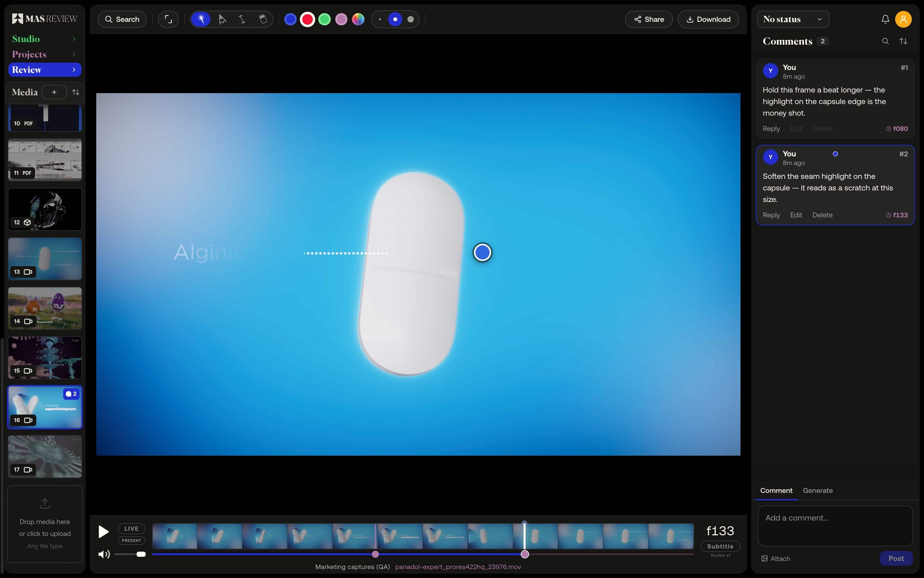The width and height of the screenshot is (924, 578).
Task: Expand the Review section
Action: (x=45, y=70)
